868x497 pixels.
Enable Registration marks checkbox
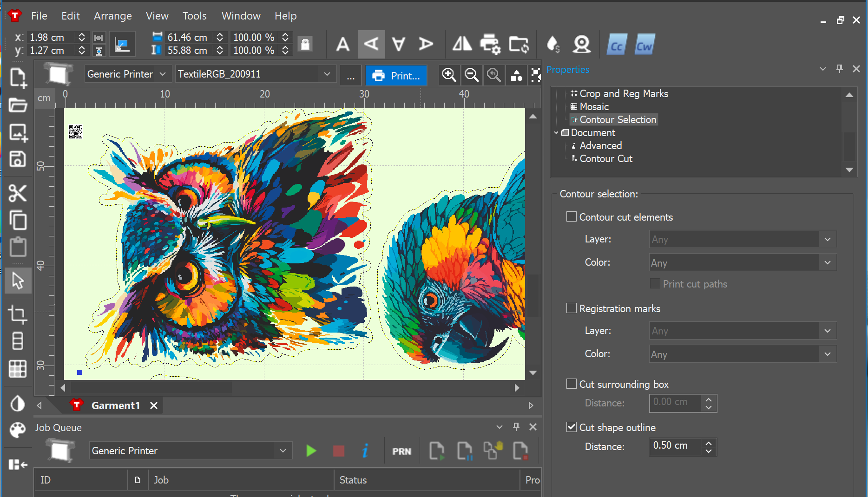coord(572,308)
